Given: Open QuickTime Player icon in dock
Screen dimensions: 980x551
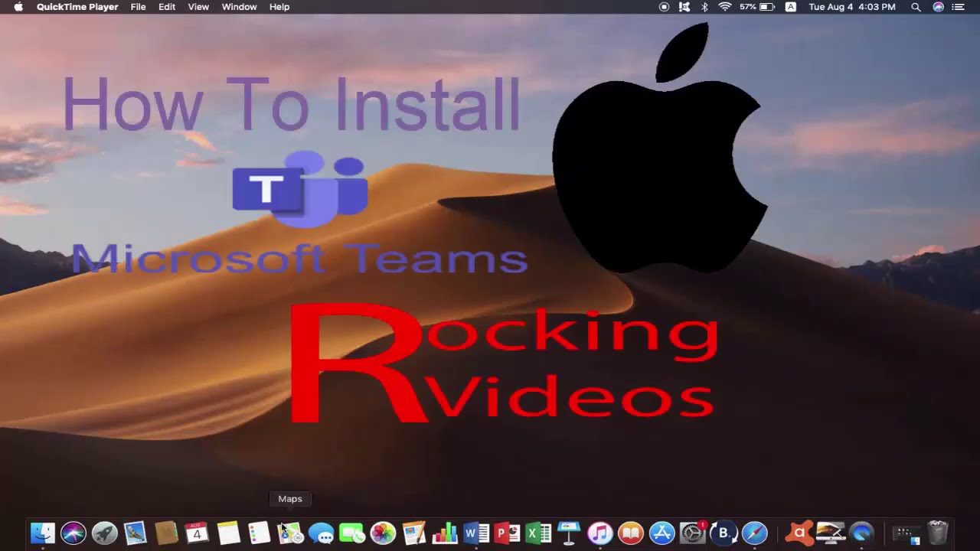Looking at the screenshot, I should tap(862, 533).
